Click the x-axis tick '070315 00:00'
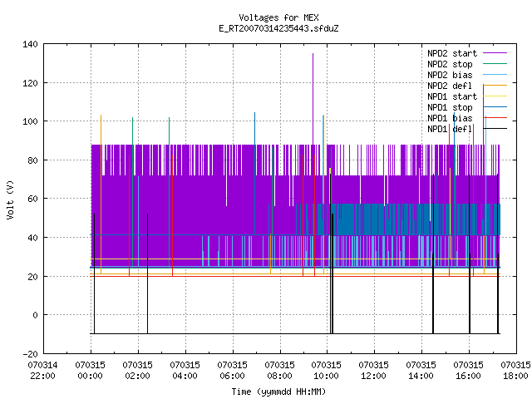The width and height of the screenshot is (532, 399). [x=91, y=371]
